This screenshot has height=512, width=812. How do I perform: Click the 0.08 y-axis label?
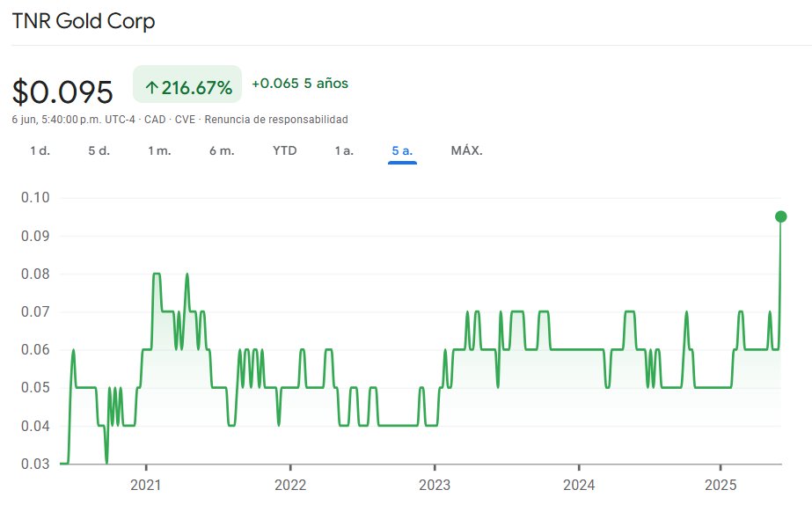point(35,274)
